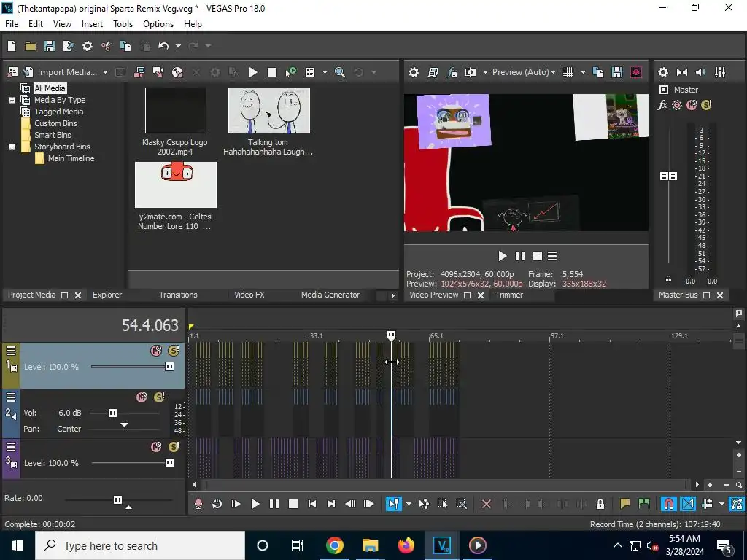Switch to the Explorer tab

(x=107, y=295)
